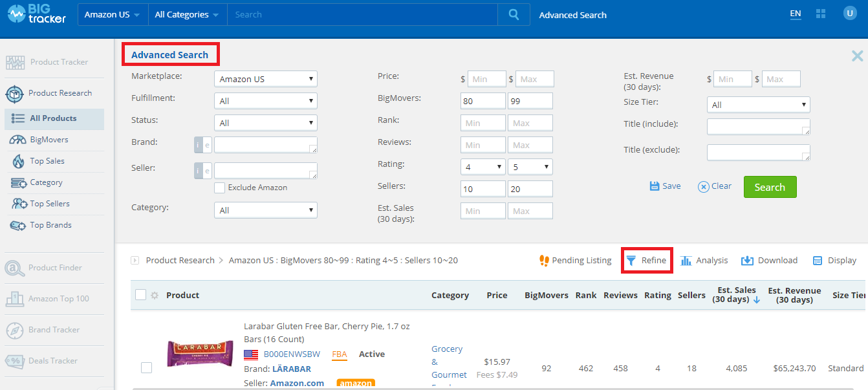Viewport: 868px width, 390px height.
Task: Sort by the Price column header
Action: (497, 296)
